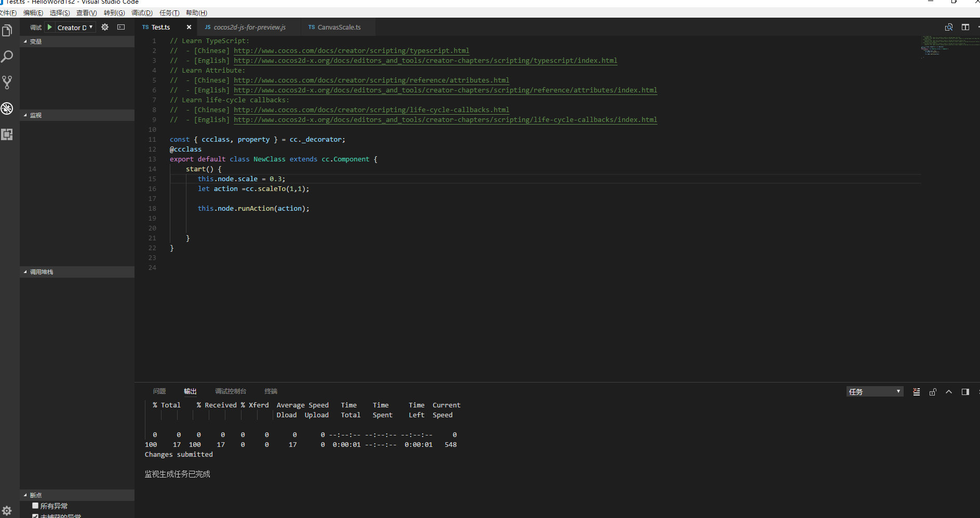Open the Source Control view
Viewport: 980px width, 518px height.
[x=7, y=83]
